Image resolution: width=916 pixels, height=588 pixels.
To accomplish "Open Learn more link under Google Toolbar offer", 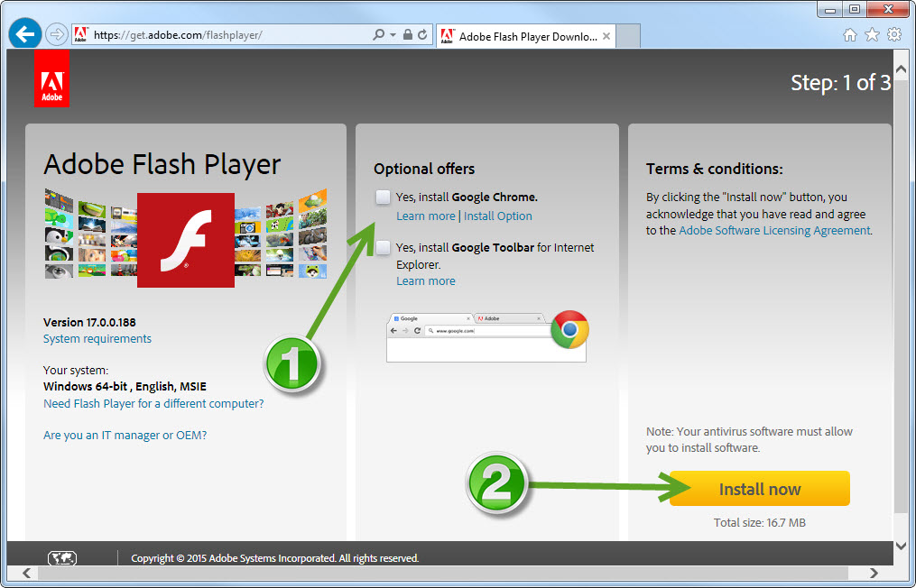I will tap(426, 280).
